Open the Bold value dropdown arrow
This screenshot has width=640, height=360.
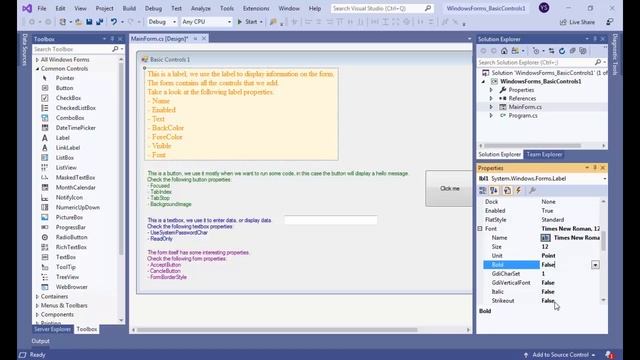point(595,265)
